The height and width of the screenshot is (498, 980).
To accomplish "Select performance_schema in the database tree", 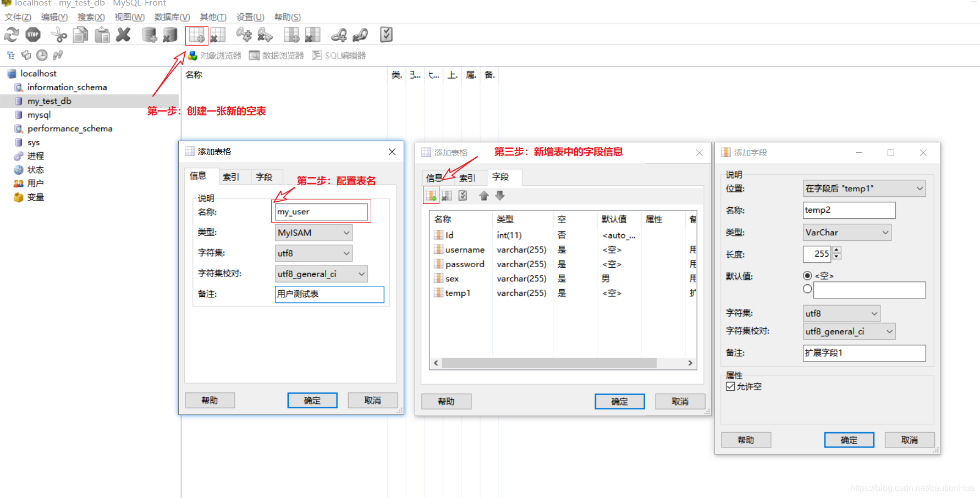I will (x=70, y=129).
